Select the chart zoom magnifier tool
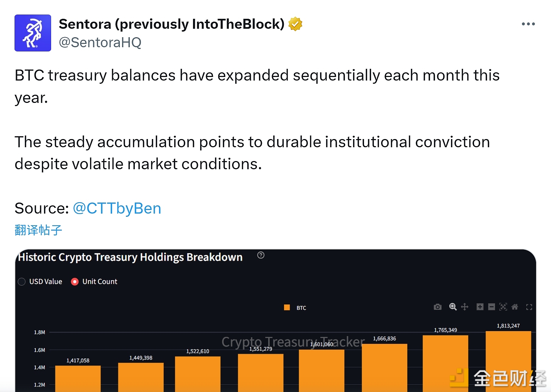The width and height of the screenshot is (551, 392). click(x=453, y=307)
